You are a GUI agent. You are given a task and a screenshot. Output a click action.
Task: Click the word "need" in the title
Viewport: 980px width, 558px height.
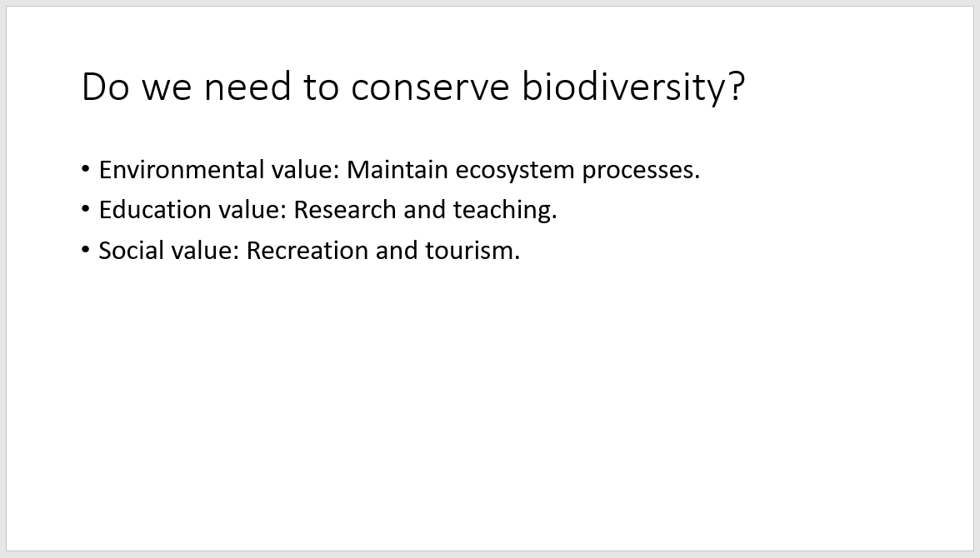(x=246, y=87)
